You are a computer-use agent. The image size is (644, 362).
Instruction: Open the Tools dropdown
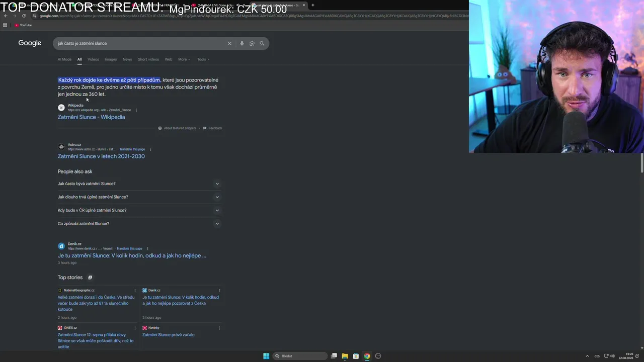point(203,59)
